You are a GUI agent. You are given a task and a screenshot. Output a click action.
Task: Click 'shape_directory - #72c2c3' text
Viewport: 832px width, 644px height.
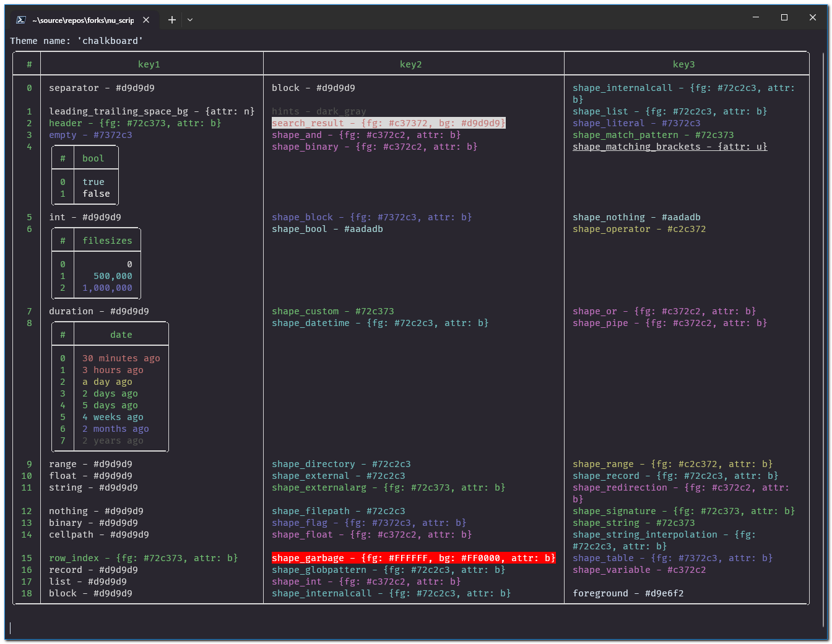point(342,464)
